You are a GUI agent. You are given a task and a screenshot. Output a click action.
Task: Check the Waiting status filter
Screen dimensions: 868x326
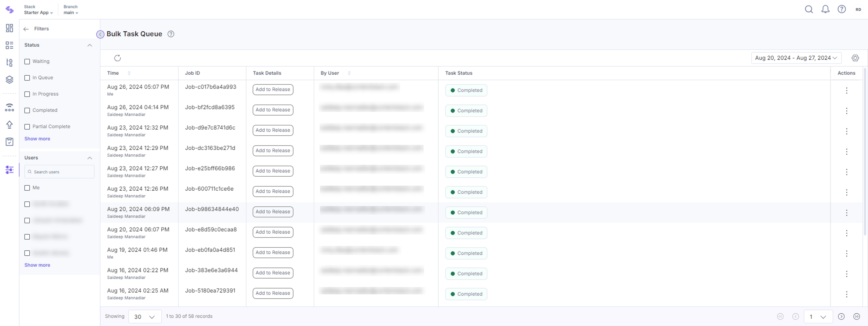click(27, 62)
